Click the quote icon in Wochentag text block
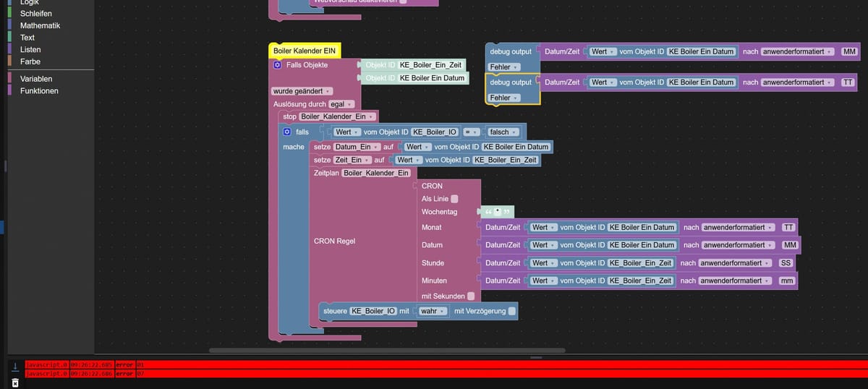 click(x=488, y=212)
